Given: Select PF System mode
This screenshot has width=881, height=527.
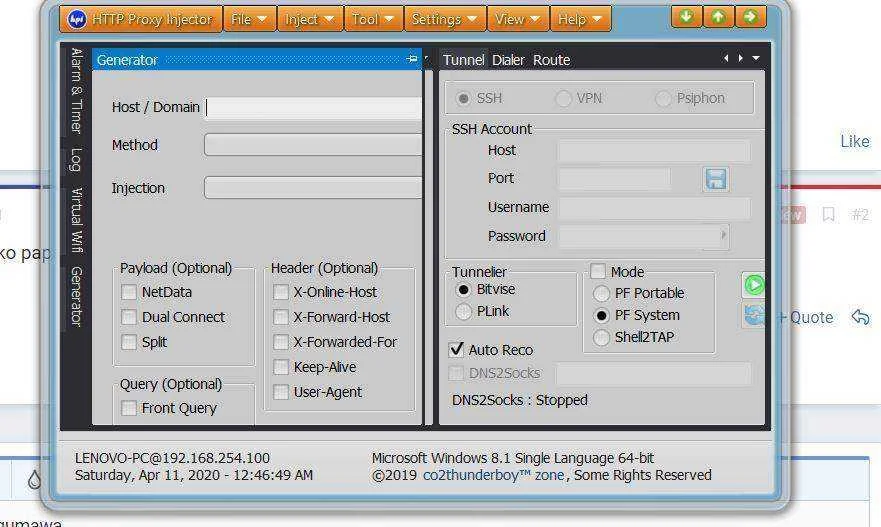Looking at the screenshot, I should (x=601, y=315).
